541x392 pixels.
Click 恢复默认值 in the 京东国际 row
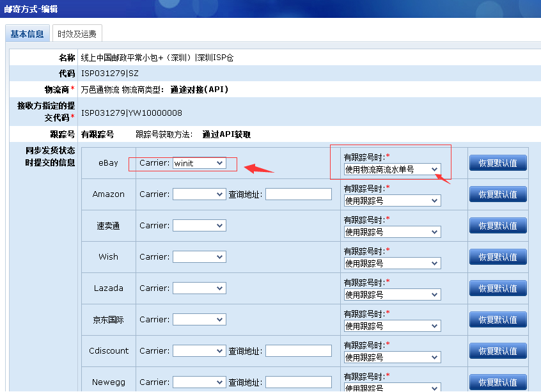(x=498, y=320)
